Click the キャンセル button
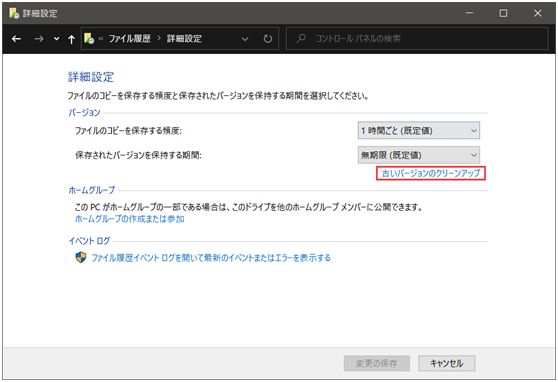Viewport: 558px width, 382px height. pyautogui.click(x=447, y=363)
